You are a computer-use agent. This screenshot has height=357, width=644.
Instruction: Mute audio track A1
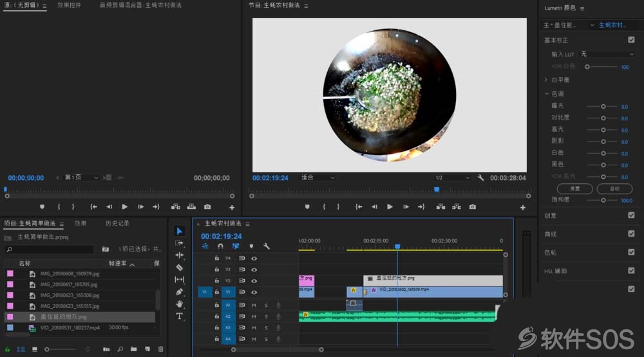click(254, 306)
